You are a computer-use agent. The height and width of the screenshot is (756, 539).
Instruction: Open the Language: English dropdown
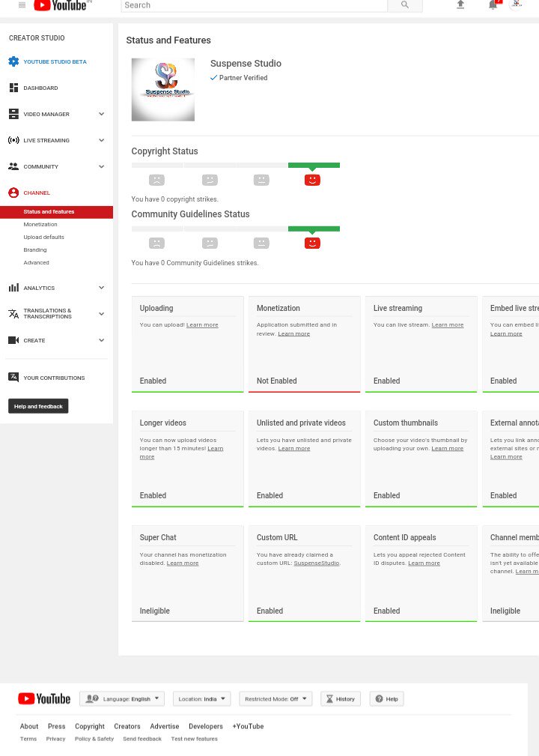(x=122, y=698)
